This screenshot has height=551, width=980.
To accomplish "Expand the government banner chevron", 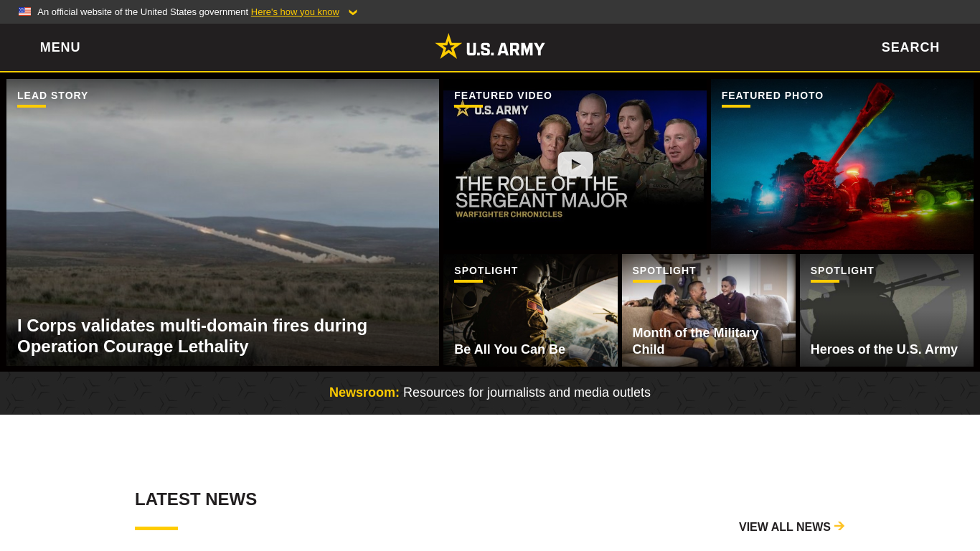I will pyautogui.click(x=352, y=12).
